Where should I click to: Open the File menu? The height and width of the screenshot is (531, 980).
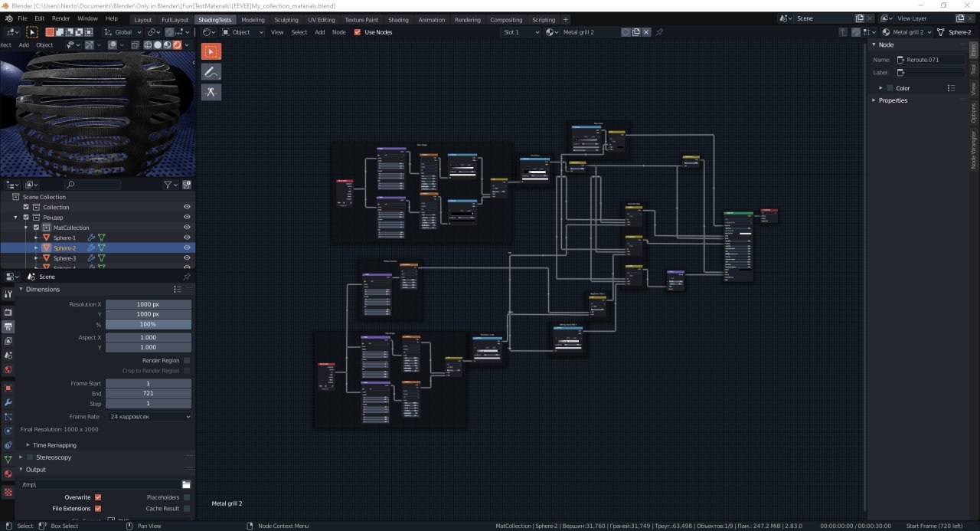tap(22, 18)
